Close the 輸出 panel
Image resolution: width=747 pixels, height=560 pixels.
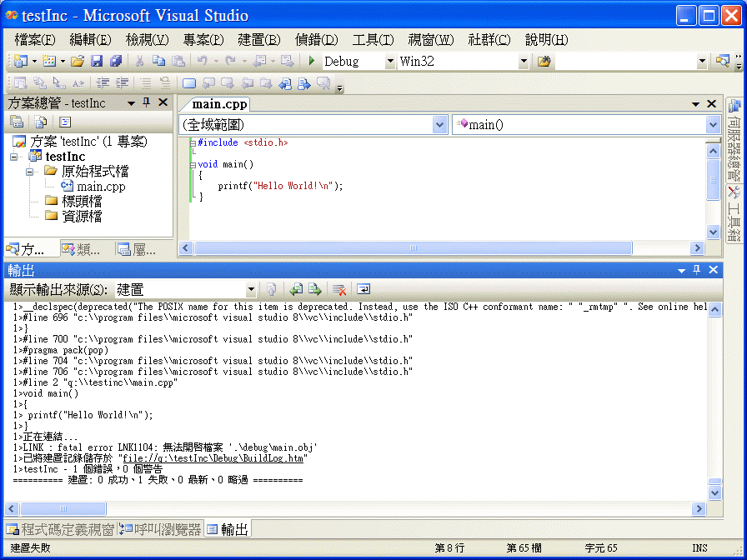(x=713, y=270)
